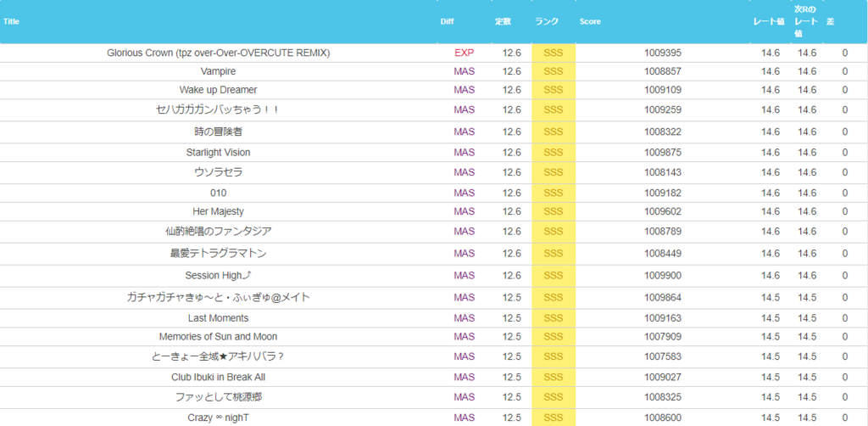Select score 1007909
Viewport: 868px width, 426px height.
tap(663, 337)
